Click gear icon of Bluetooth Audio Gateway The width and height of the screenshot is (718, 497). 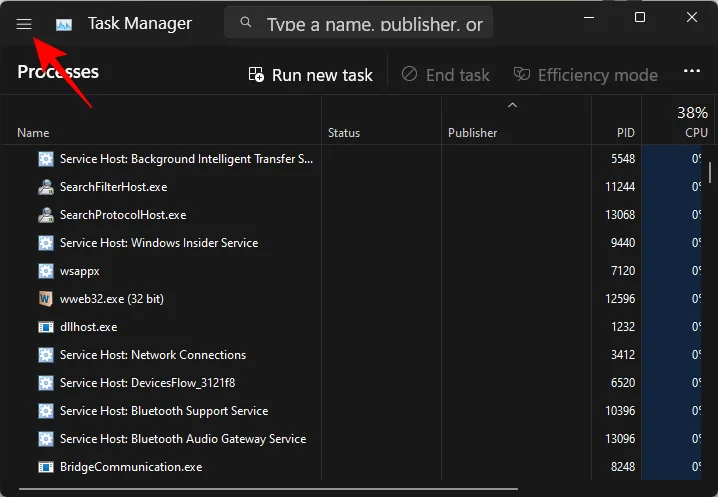point(45,438)
